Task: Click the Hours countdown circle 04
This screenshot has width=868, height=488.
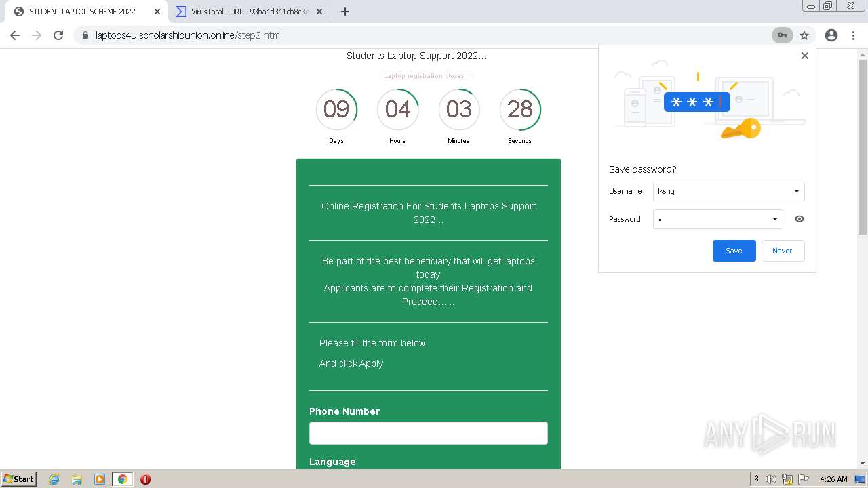Action: (x=397, y=109)
